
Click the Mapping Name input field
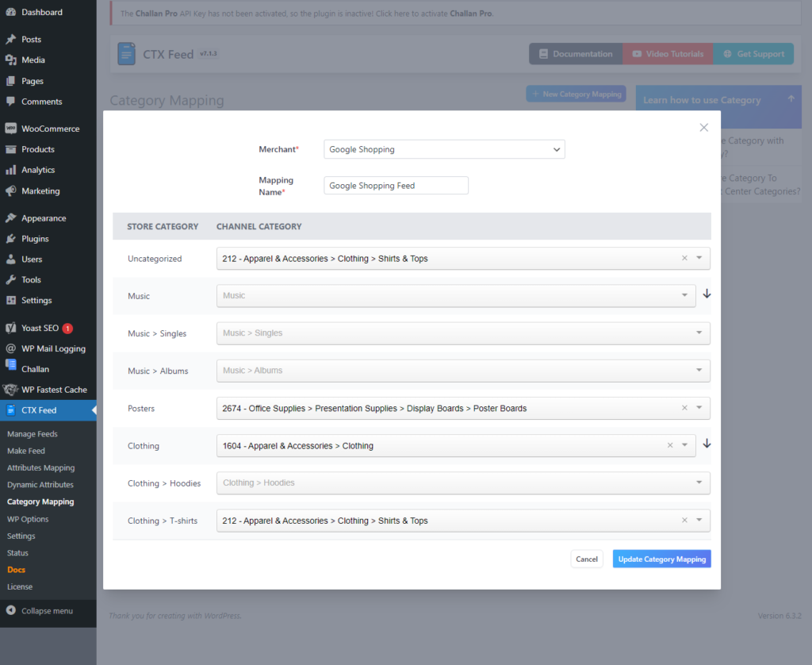tap(396, 186)
